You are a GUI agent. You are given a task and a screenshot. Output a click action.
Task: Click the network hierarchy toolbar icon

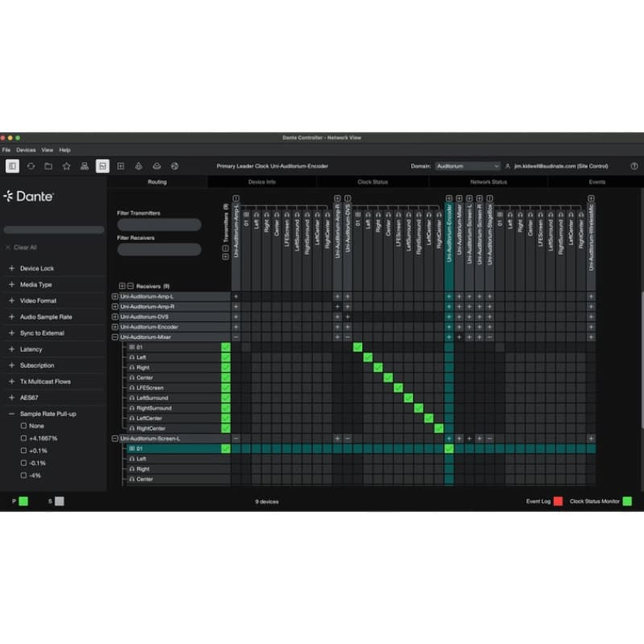click(85, 166)
